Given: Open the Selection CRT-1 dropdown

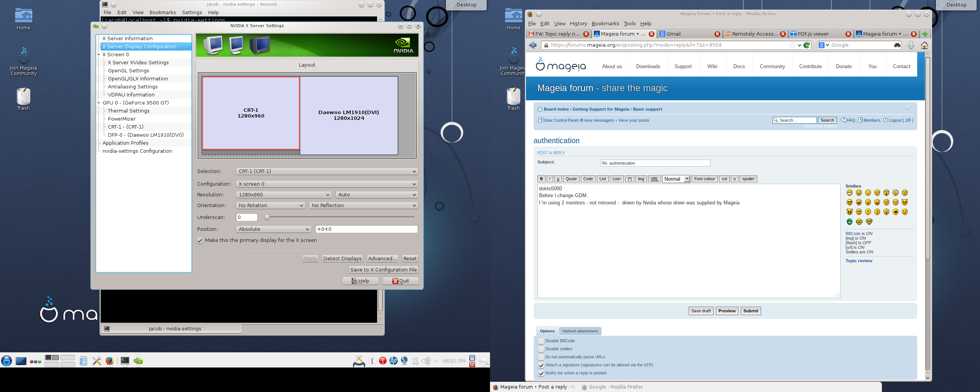Looking at the screenshot, I should pyautogui.click(x=327, y=171).
